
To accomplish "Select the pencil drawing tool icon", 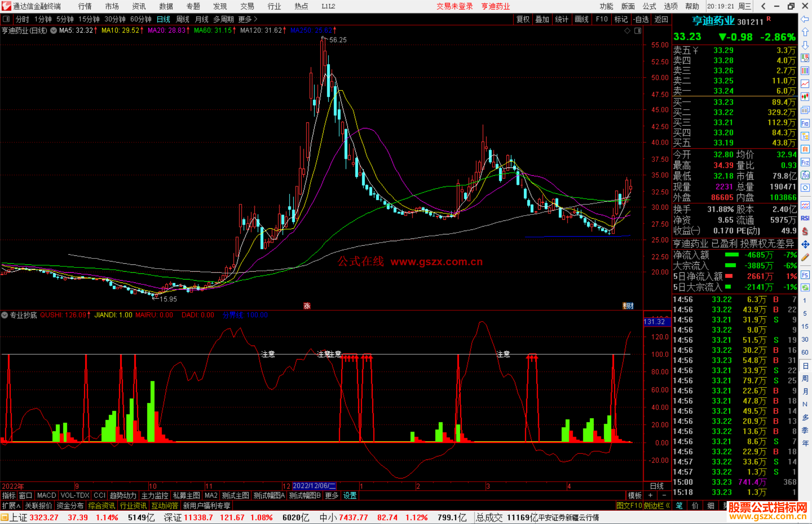I will click(x=805, y=258).
